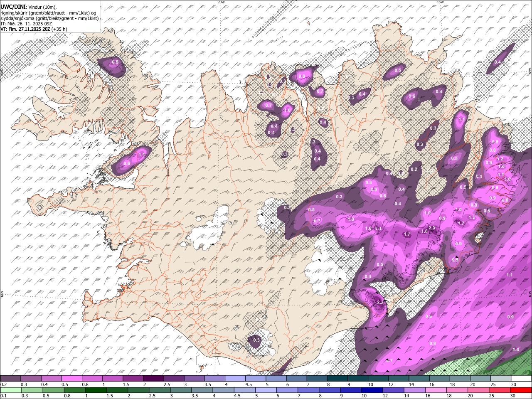Click the '20W' longitude label

coord(221,2)
